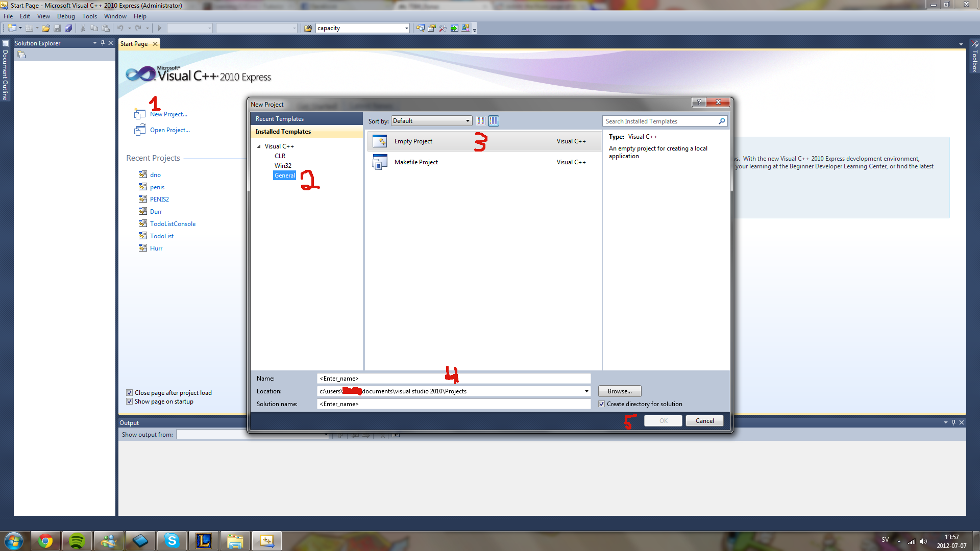Open the Location path dropdown arrow
Screen dimensions: 980x551
click(x=586, y=391)
